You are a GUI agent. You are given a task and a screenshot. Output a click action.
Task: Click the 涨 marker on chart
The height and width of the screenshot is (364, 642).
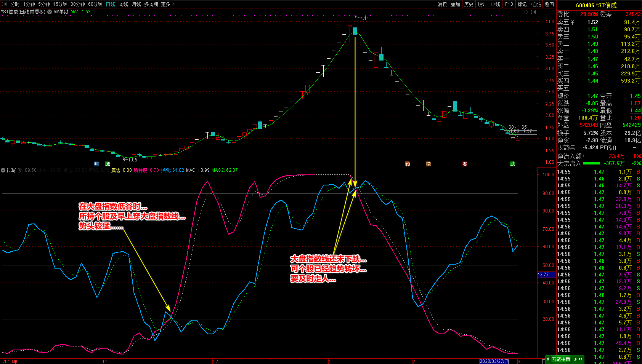465,164
